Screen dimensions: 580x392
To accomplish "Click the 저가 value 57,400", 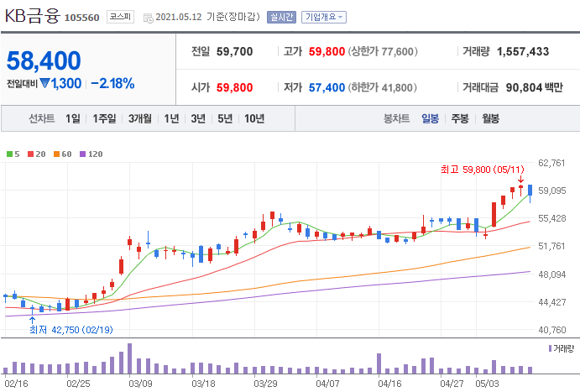I will click(x=327, y=87).
